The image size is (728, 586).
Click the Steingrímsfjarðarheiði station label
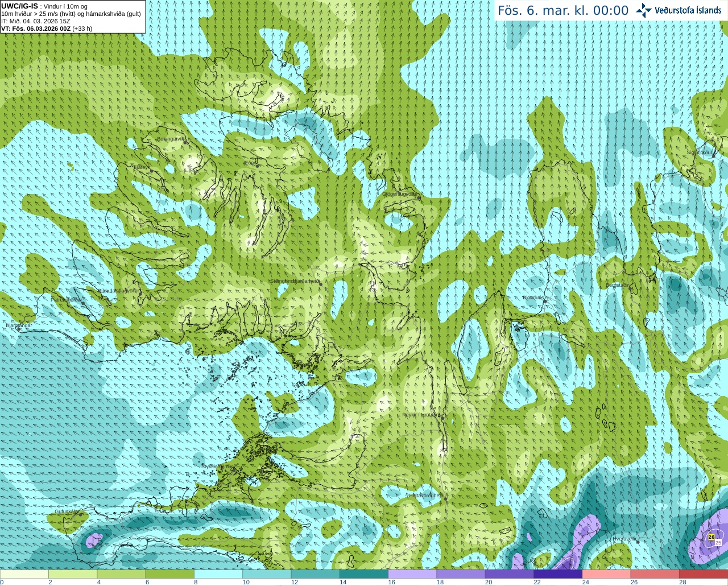pyautogui.click(x=294, y=281)
